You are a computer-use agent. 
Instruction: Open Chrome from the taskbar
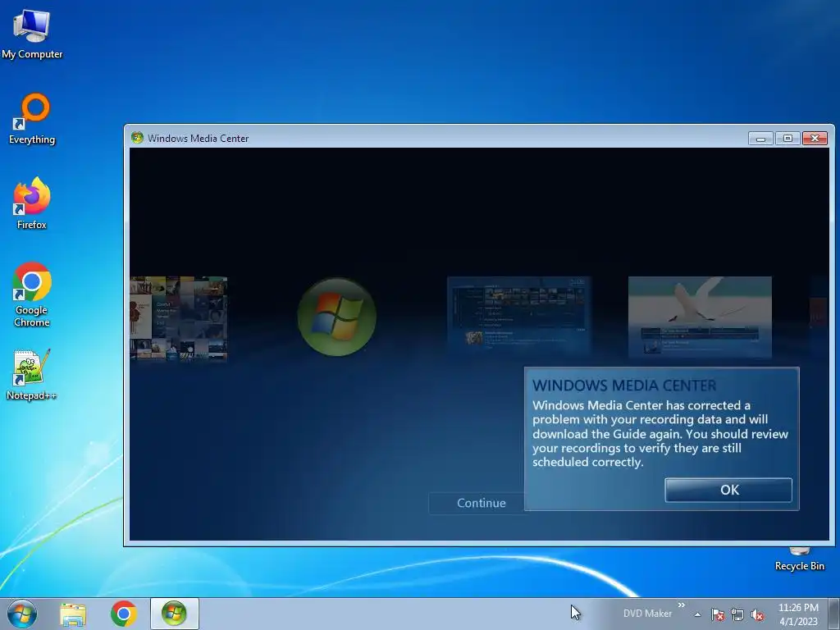tap(124, 614)
